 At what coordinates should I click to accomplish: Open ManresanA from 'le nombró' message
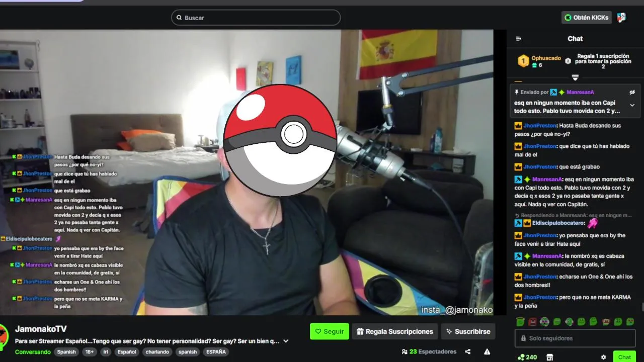pyautogui.click(x=546, y=256)
